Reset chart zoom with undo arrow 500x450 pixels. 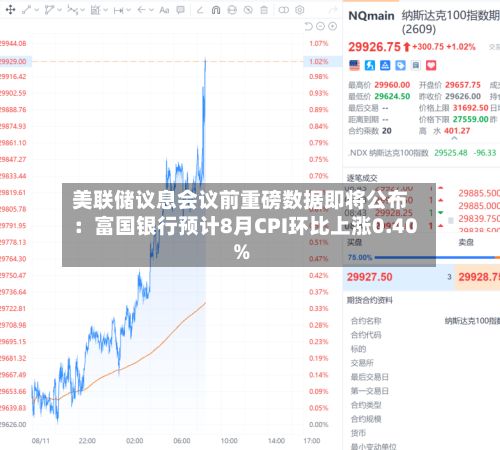[x=308, y=26]
